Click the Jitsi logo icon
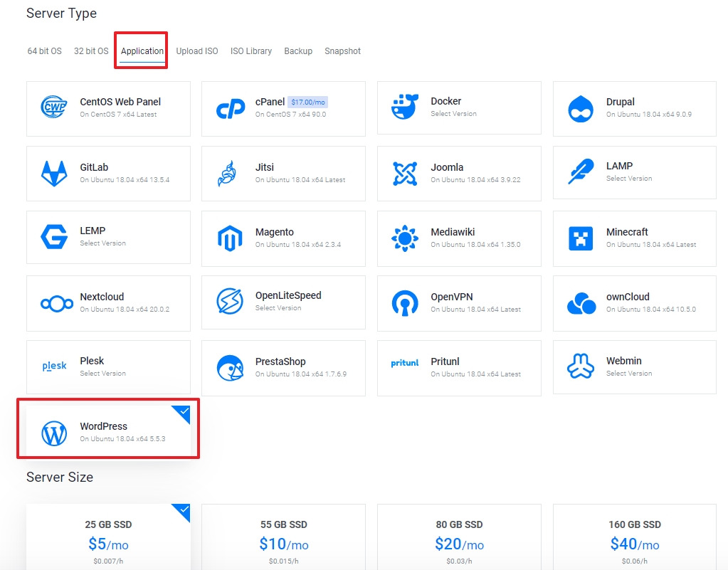 [x=228, y=174]
